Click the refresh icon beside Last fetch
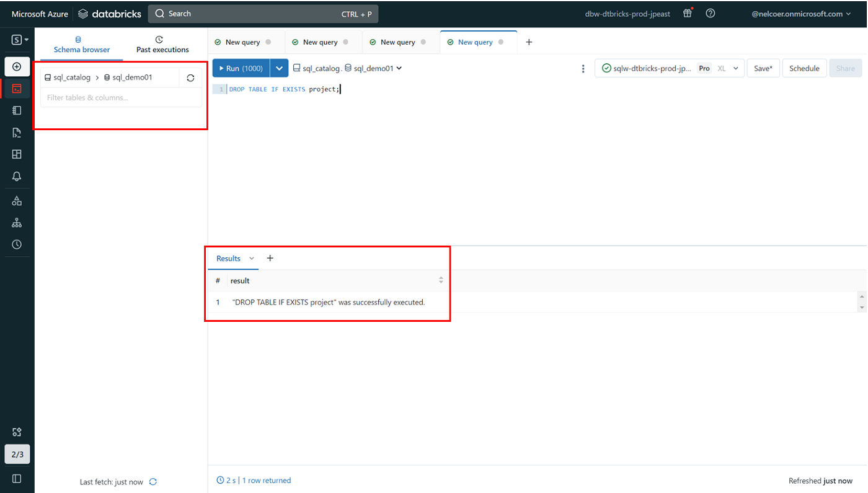The image size is (868, 493). tap(153, 482)
